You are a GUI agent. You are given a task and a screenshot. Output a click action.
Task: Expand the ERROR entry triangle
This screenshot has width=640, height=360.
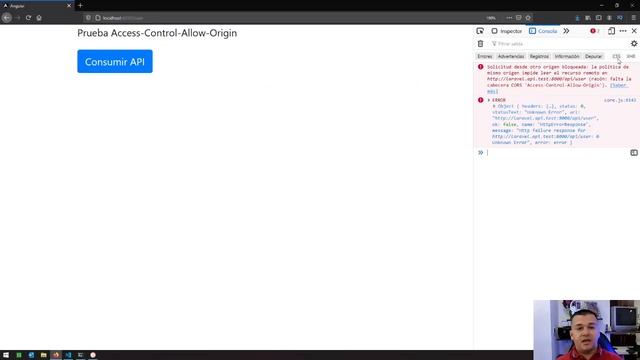[x=489, y=100]
